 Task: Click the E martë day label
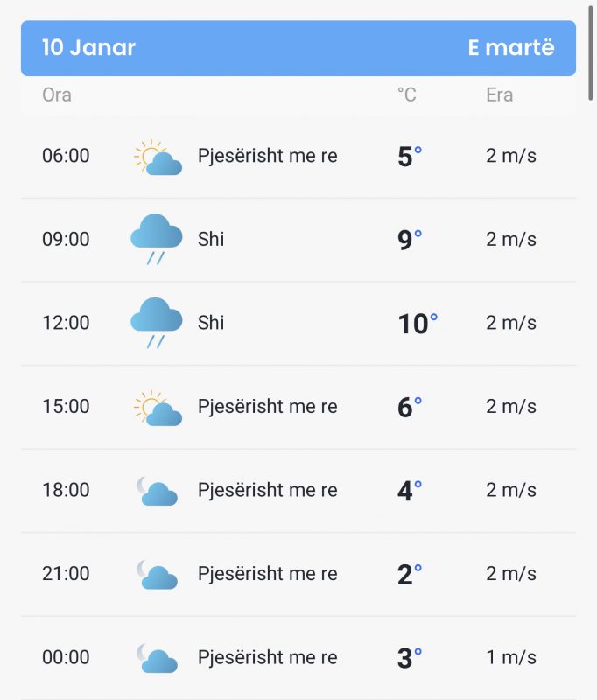click(x=511, y=47)
